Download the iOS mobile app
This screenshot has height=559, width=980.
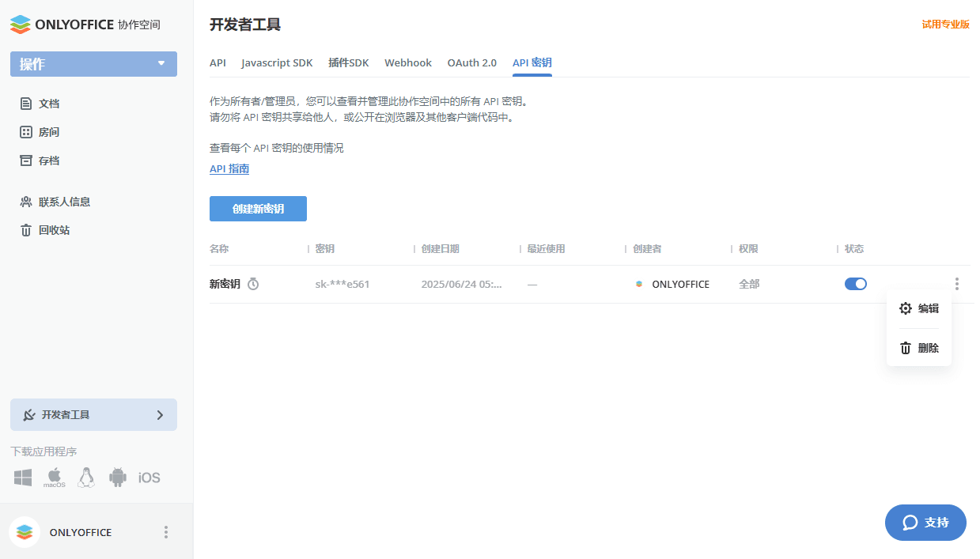pyautogui.click(x=149, y=478)
